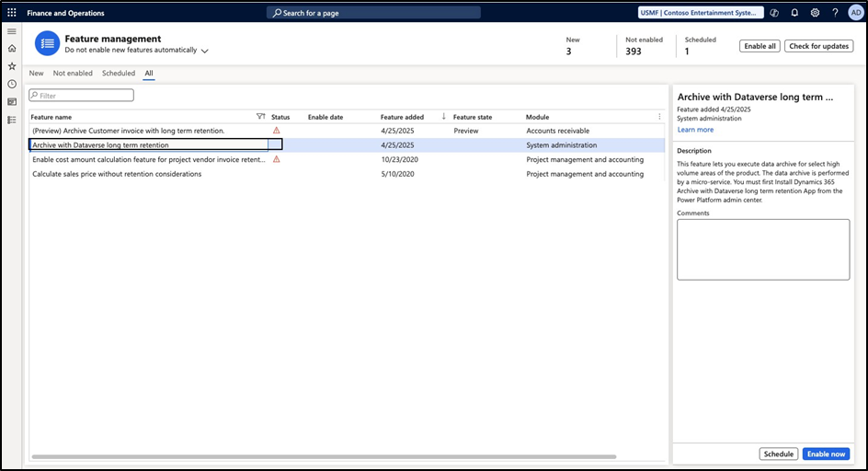The image size is (868, 471).
Task: Expand 'Do not enable new features automatically' dropdown
Action: (204, 51)
